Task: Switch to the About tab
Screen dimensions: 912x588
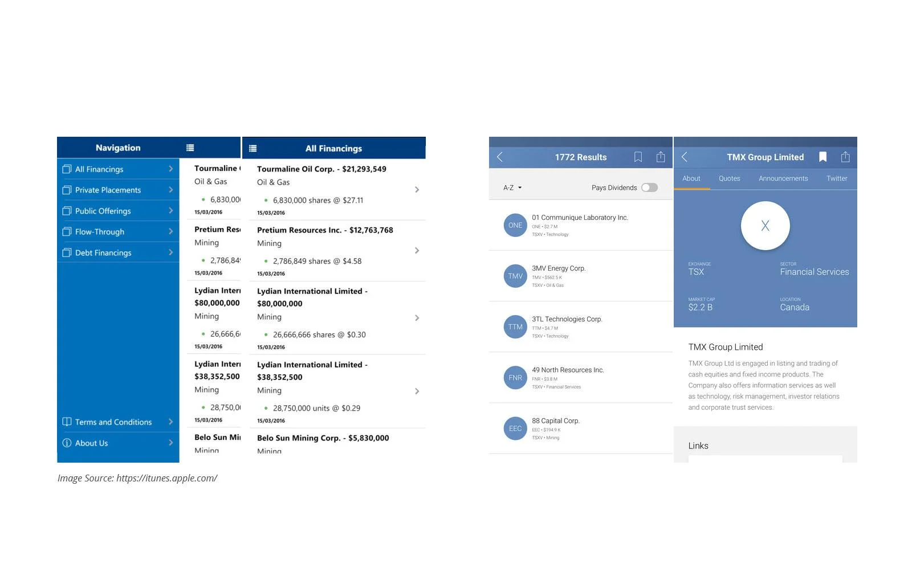Action: 691,178
